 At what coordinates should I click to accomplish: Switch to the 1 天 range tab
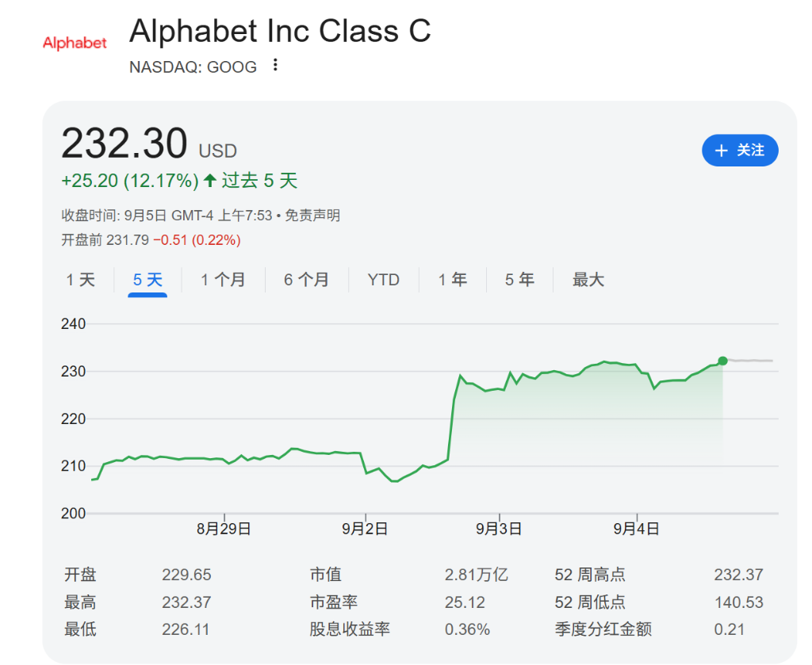[80, 280]
